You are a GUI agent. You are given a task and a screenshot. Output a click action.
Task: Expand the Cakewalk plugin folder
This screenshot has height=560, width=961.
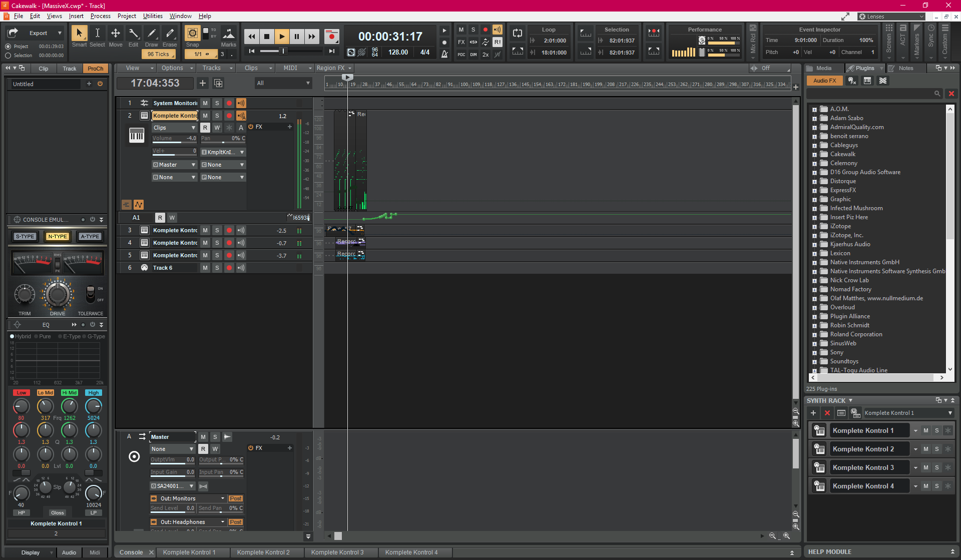click(x=814, y=155)
